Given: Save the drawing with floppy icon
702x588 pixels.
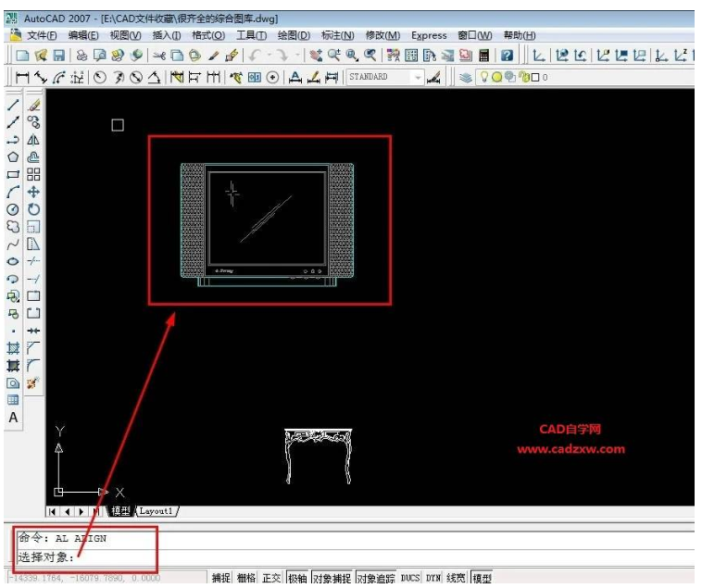Looking at the screenshot, I should point(59,56).
